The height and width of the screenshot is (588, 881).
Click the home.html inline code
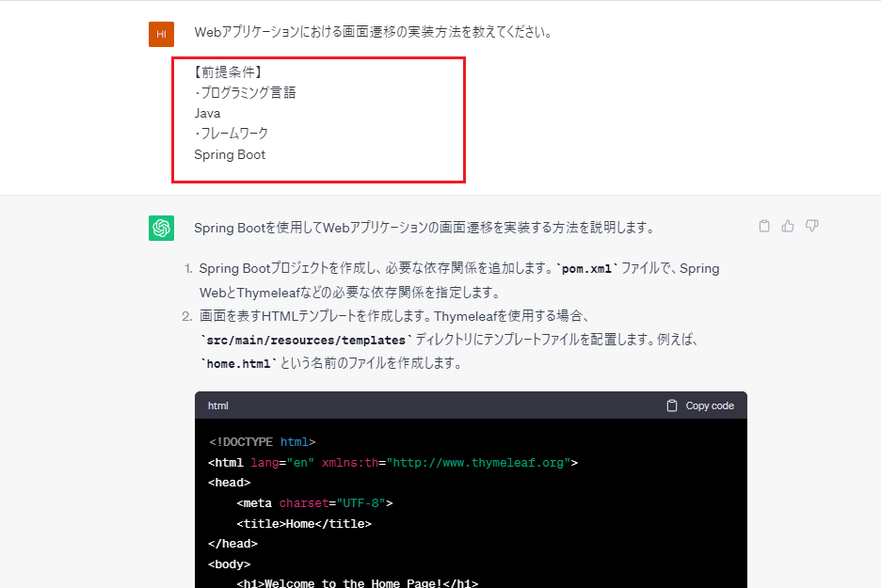pyautogui.click(x=238, y=363)
